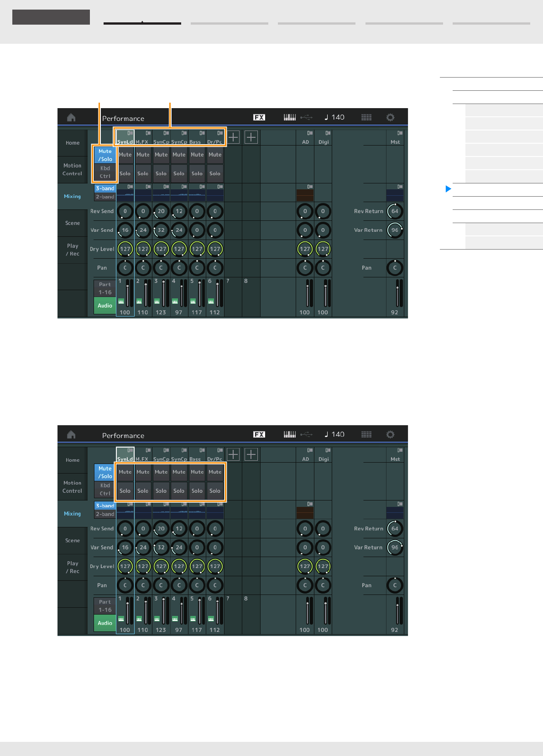Select Dr/Pc part header in upper screen

click(x=215, y=137)
